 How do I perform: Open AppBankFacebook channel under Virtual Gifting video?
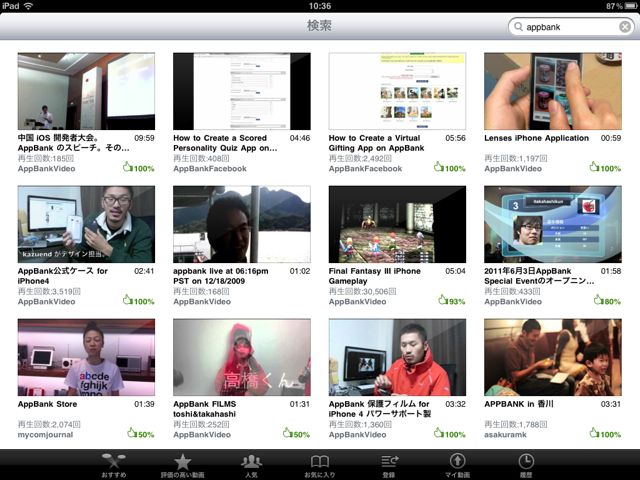(x=365, y=169)
